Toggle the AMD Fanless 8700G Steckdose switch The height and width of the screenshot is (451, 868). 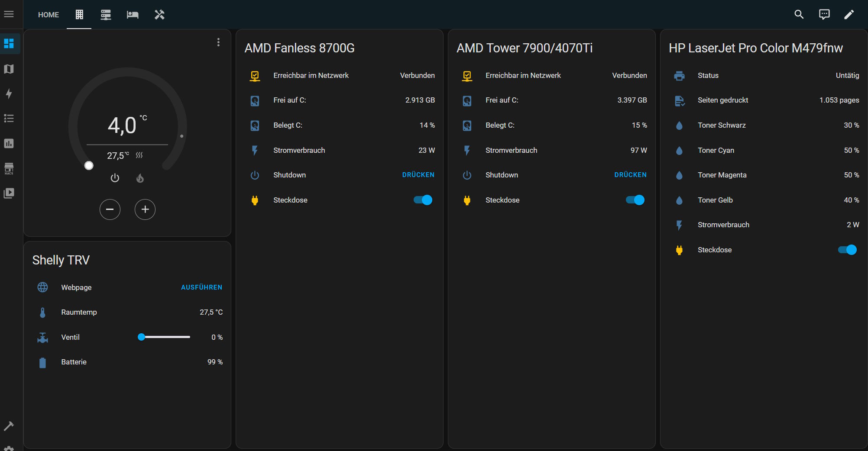pos(423,200)
